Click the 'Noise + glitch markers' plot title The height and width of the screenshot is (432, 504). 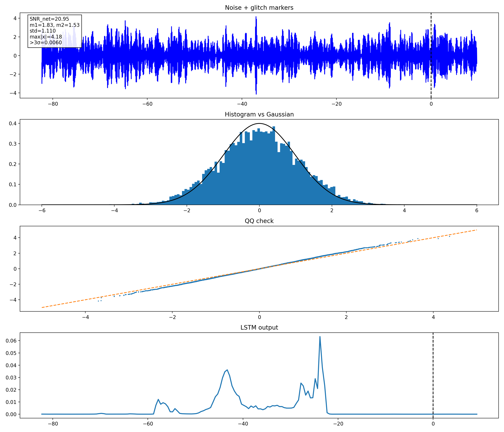tap(259, 8)
